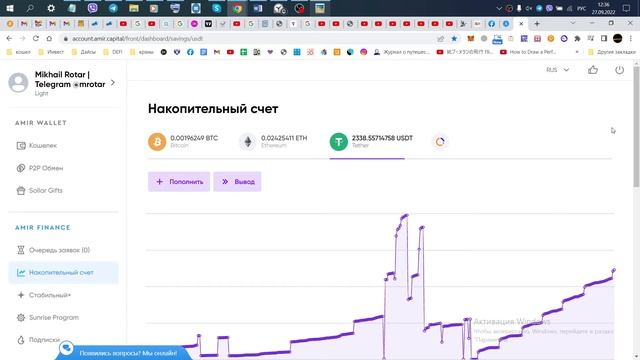Open the кошел bookmarks folder

19,52
